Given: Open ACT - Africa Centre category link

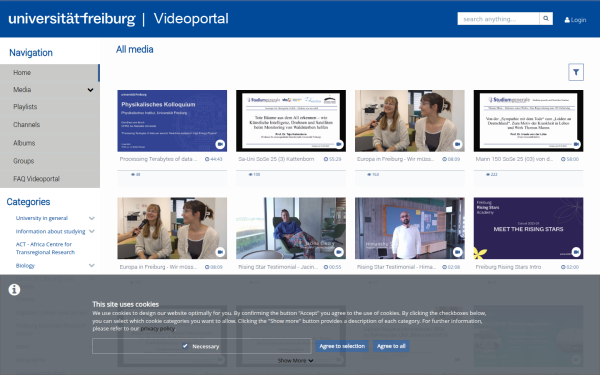Looking at the screenshot, I should tap(45, 248).
